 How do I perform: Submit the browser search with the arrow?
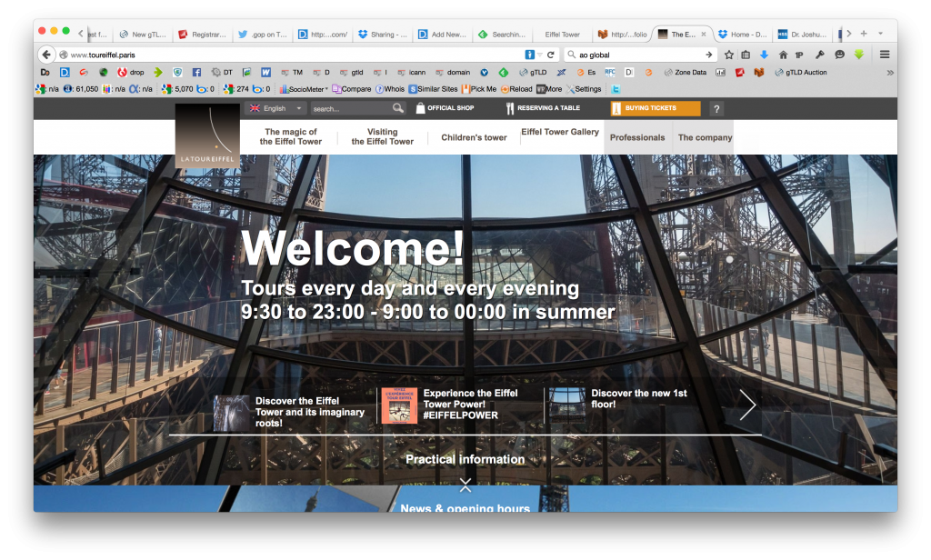pyautogui.click(x=709, y=55)
